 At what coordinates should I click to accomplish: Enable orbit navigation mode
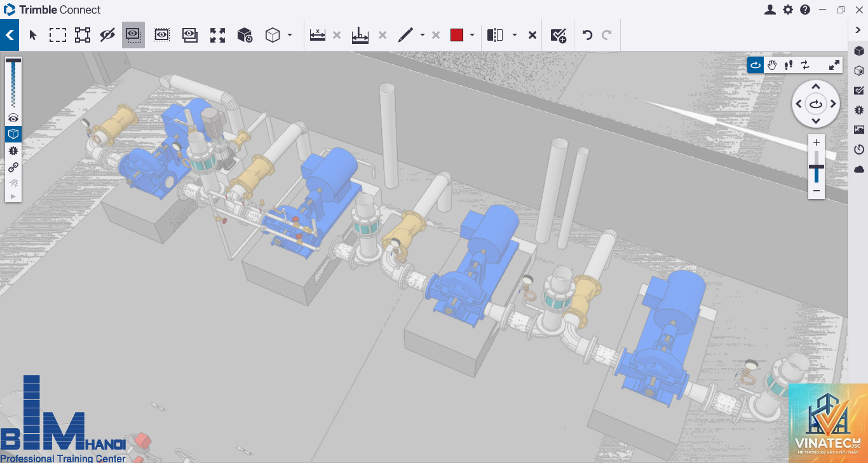756,65
